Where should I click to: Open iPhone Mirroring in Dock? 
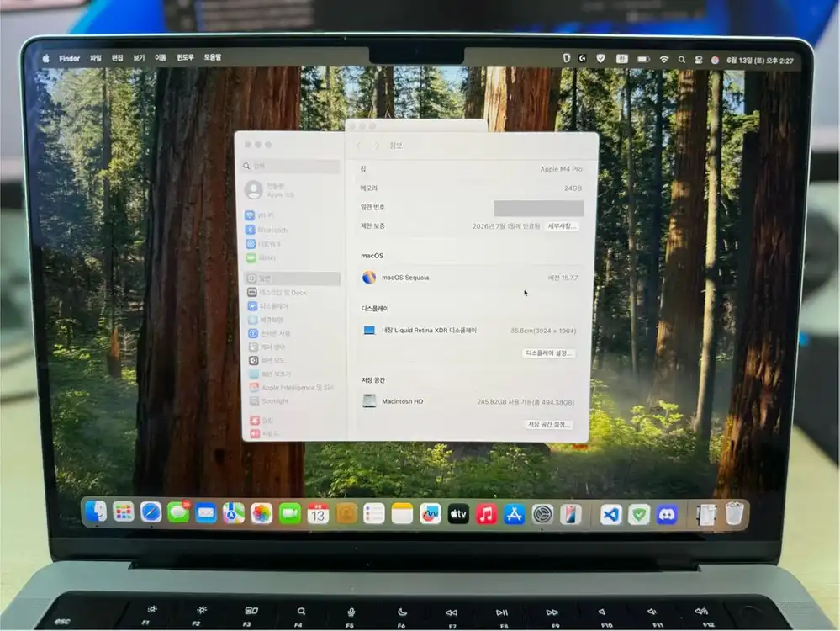click(571, 515)
